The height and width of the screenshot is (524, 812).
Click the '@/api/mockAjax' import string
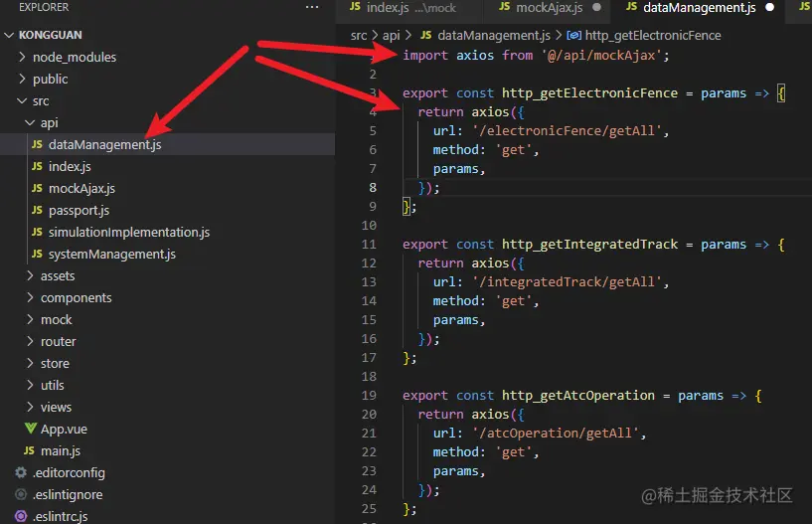[600, 56]
